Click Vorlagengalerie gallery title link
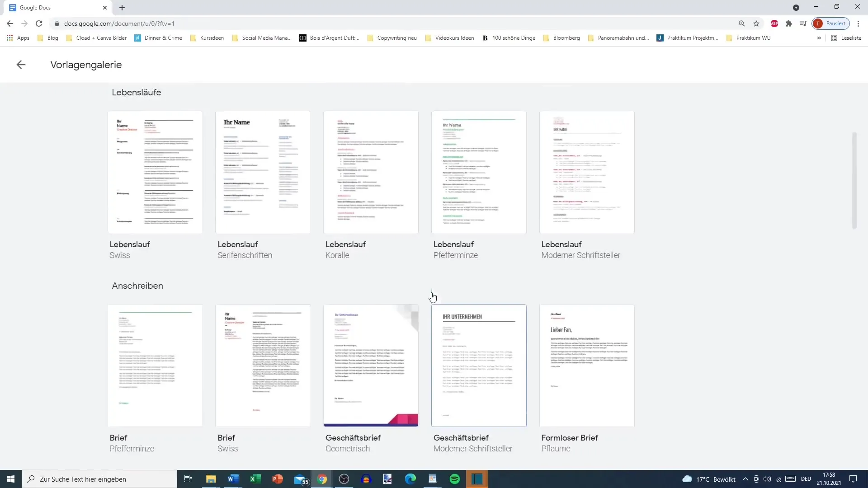This screenshot has height=488, width=868. [x=86, y=64]
